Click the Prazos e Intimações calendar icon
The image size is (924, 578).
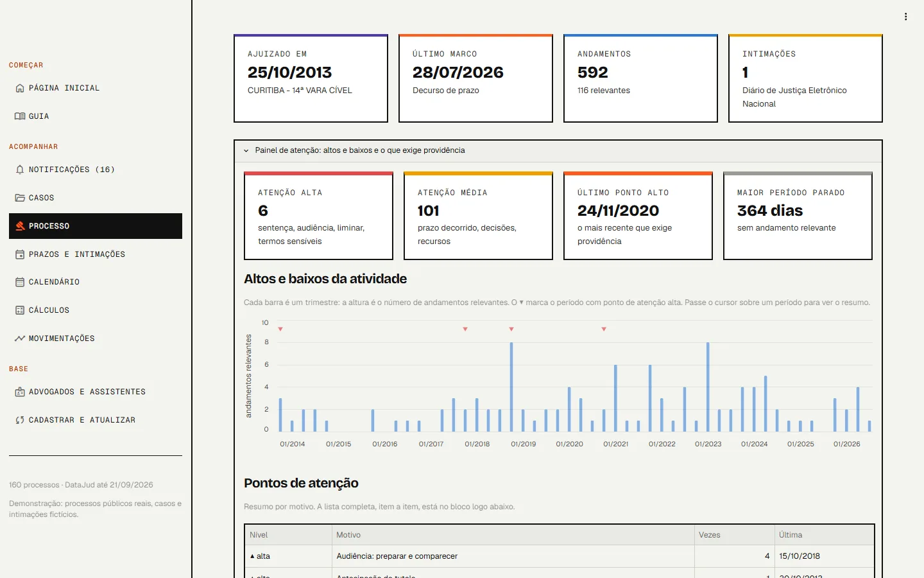point(20,254)
